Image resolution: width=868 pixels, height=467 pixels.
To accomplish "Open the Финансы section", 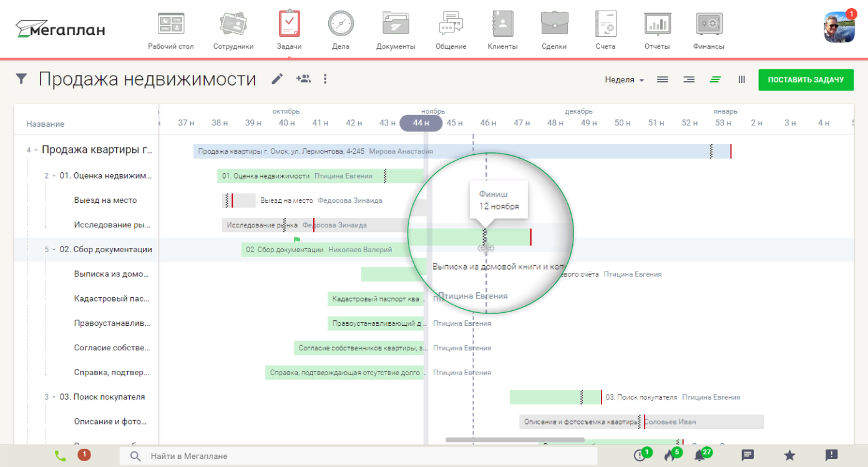I will (709, 31).
